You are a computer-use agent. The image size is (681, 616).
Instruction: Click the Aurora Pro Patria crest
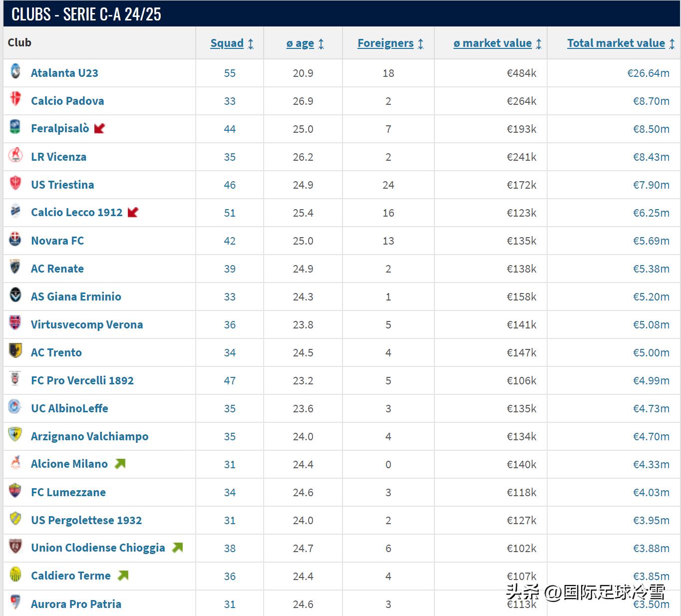tap(15, 603)
